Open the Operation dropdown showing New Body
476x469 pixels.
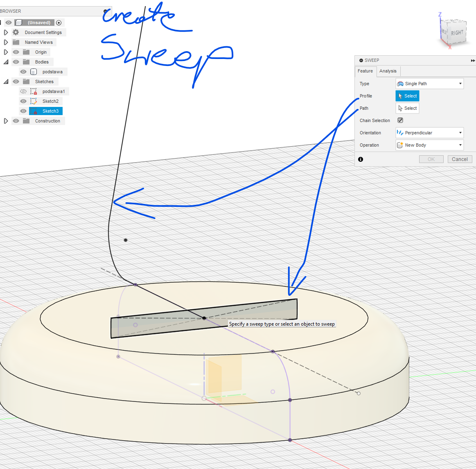pos(429,145)
